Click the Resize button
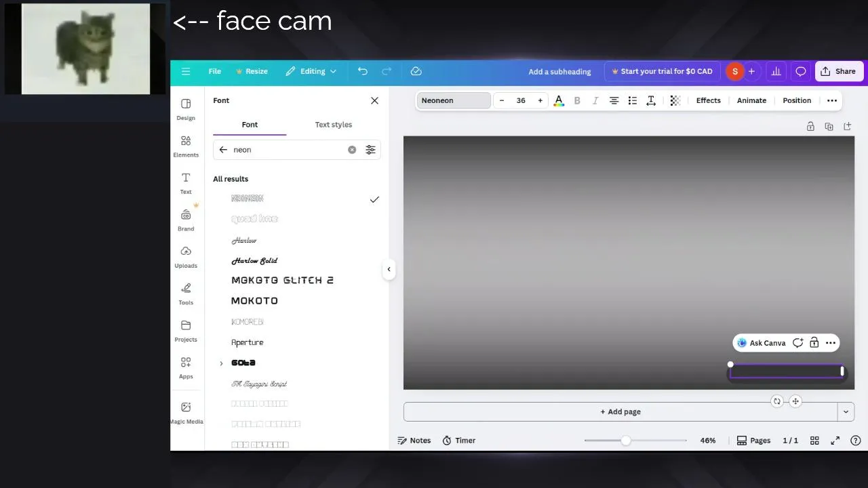 (x=252, y=71)
